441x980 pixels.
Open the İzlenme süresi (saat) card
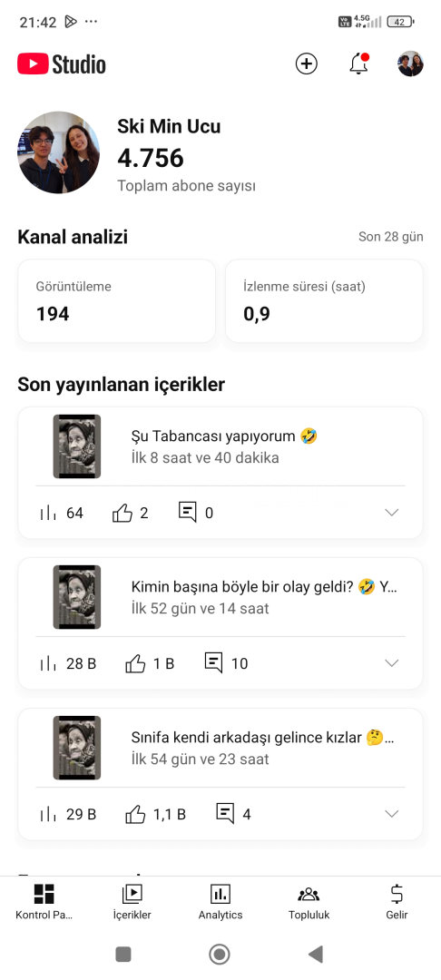pyautogui.click(x=324, y=301)
